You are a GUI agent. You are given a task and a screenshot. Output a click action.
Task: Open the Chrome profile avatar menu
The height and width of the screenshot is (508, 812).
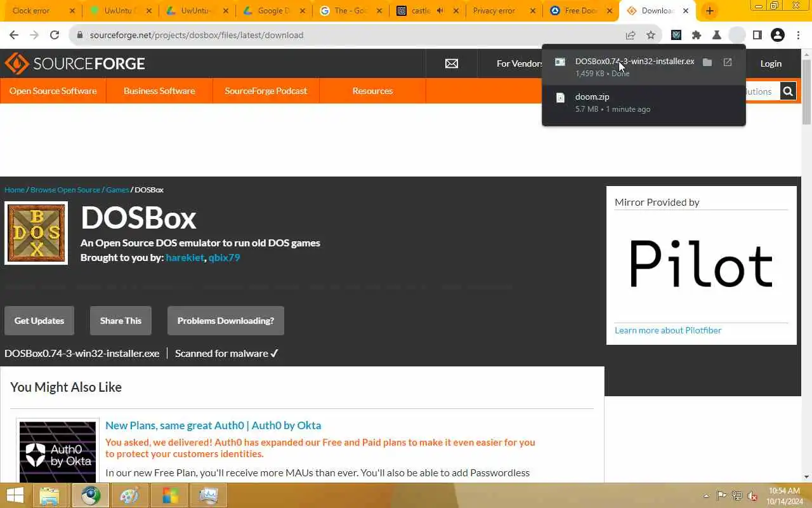point(778,35)
